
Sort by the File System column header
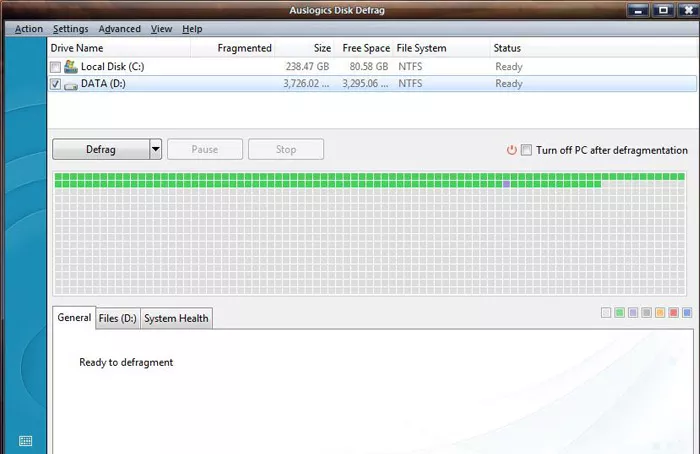point(442,48)
